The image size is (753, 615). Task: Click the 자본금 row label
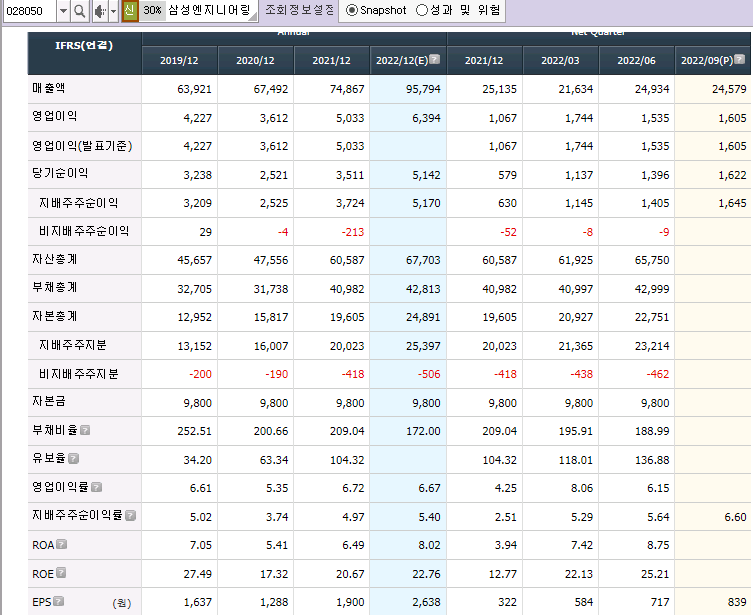(x=49, y=401)
